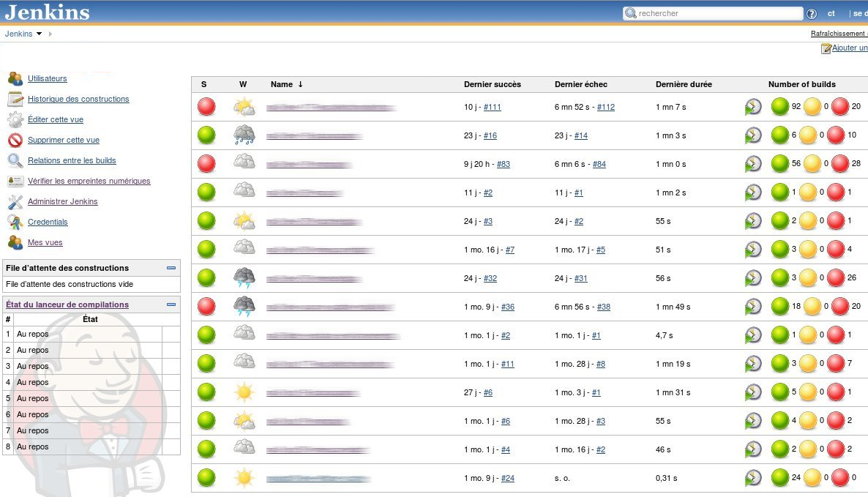
Task: Sort the table by Name column
Action: (286, 84)
